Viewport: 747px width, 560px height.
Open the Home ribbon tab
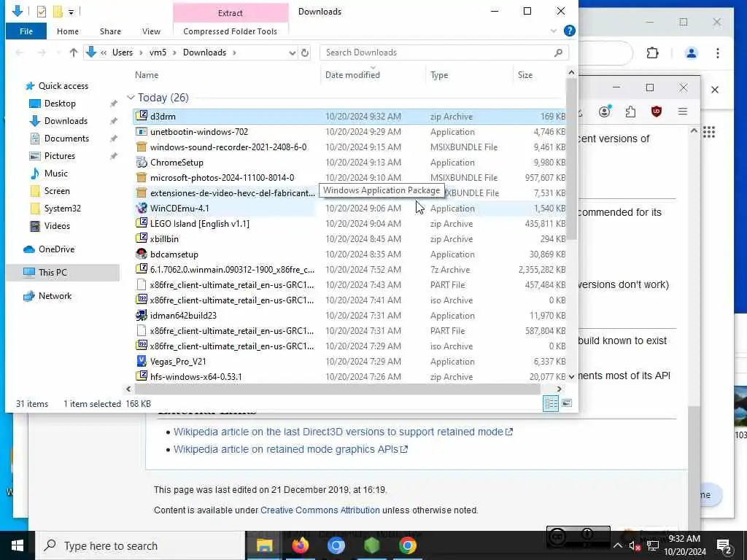[68, 31]
